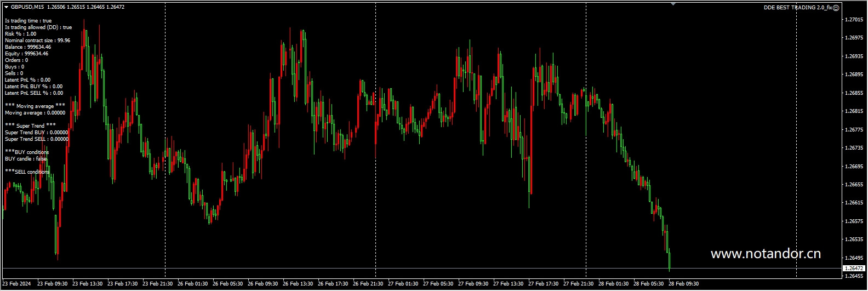The height and width of the screenshot is (291, 868).
Task: Click the 1.27015 price axis label
Action: pyautogui.click(x=854, y=20)
